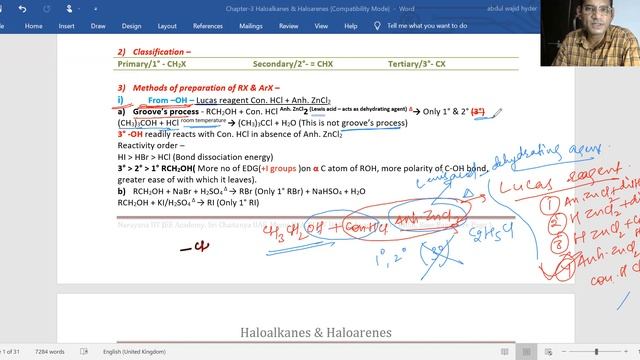
Task: Open the Touch/Mouse mode dropdown arrow
Action: click(x=78, y=9)
